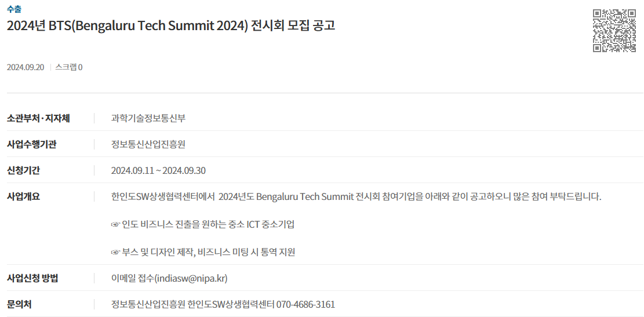The image size is (644, 317).
Task: Select the BTS 전시회 모집 공고 title
Action: 171,25
